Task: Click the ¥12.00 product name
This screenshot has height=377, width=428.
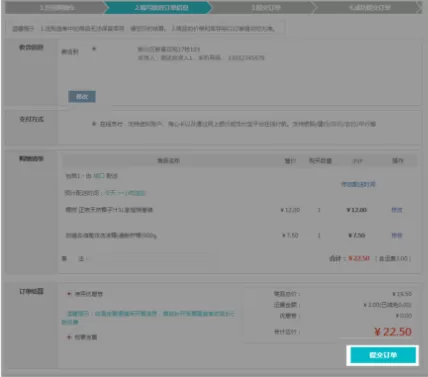Action: click(109, 210)
